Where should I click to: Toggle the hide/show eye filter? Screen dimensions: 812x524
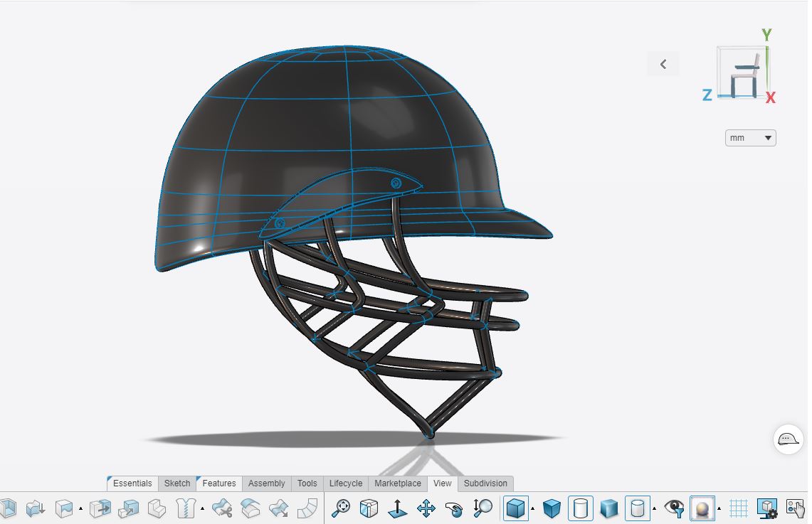tap(674, 508)
